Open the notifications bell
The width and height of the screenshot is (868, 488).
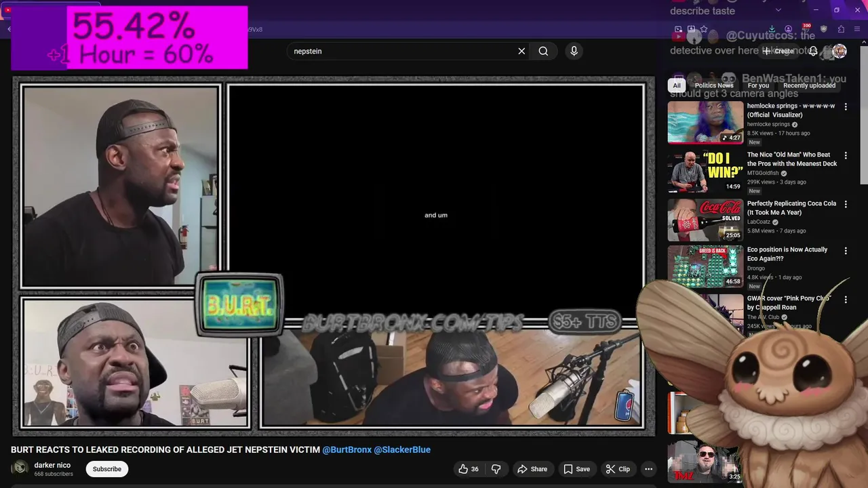pos(812,51)
